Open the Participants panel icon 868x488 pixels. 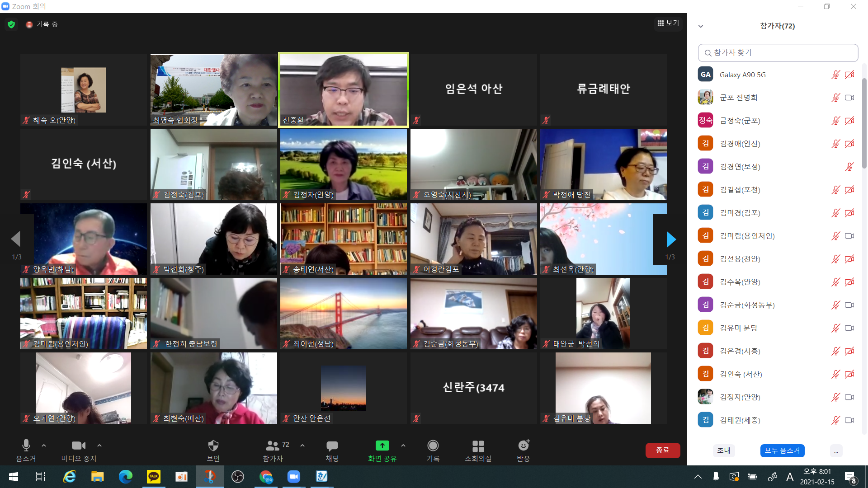click(272, 446)
